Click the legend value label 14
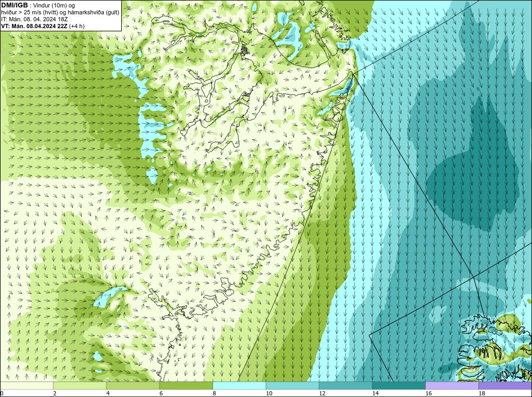The image size is (532, 397). (375, 393)
